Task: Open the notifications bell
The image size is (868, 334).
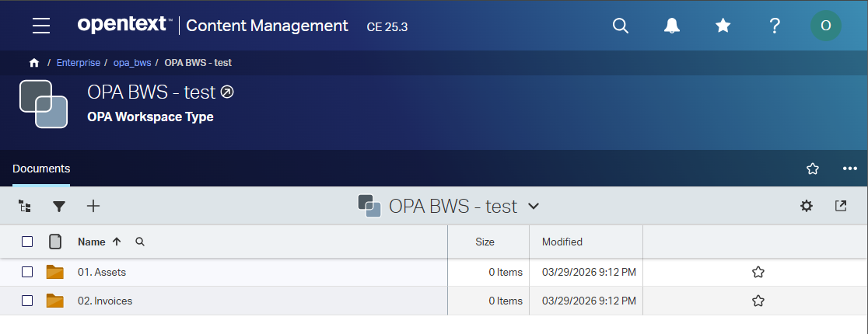Action: click(x=671, y=26)
